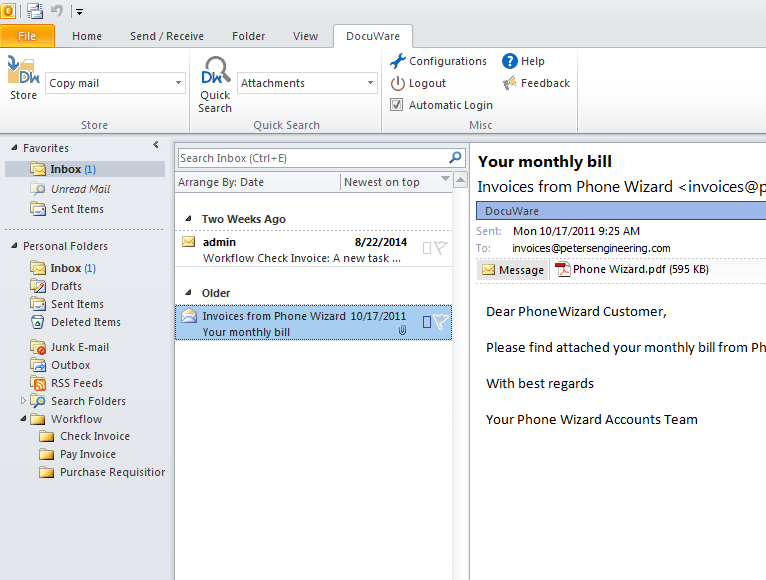The image size is (766, 580).
Task: Toggle category box on admin email
Action: [x=426, y=248]
